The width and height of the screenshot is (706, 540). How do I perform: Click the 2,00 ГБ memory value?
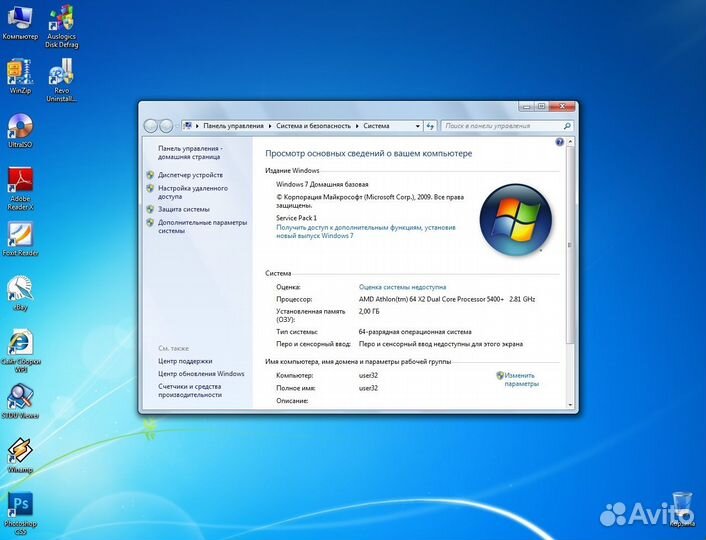(369, 311)
